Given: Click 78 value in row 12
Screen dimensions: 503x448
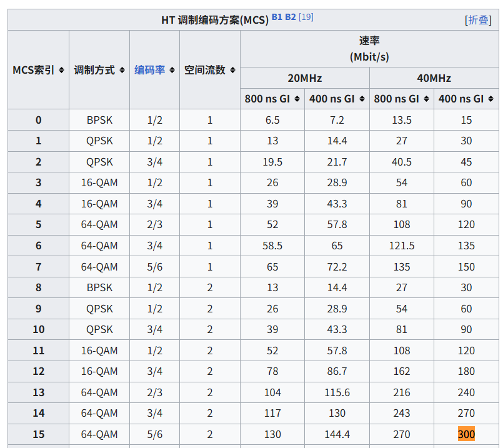Looking at the screenshot, I should pos(272,371).
